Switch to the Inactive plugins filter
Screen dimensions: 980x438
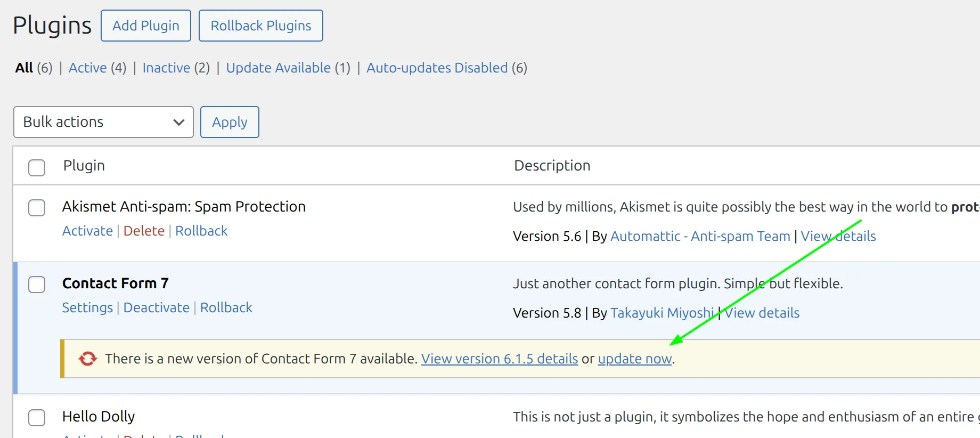[x=166, y=68]
